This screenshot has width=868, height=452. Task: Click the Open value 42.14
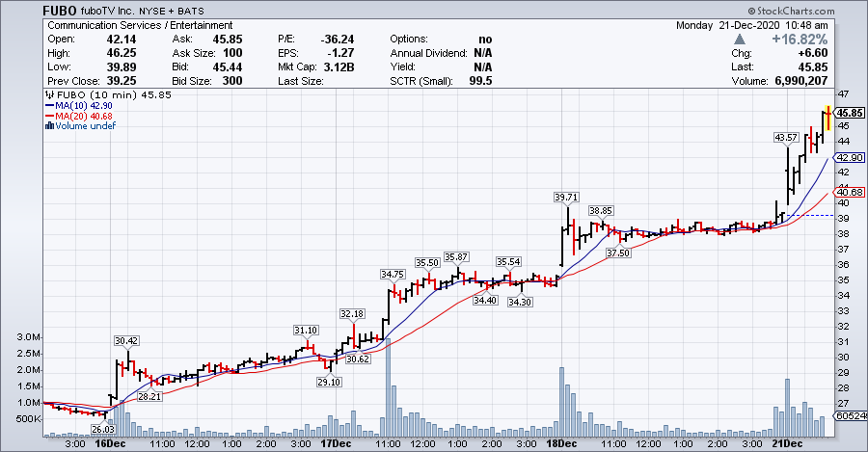(x=122, y=40)
